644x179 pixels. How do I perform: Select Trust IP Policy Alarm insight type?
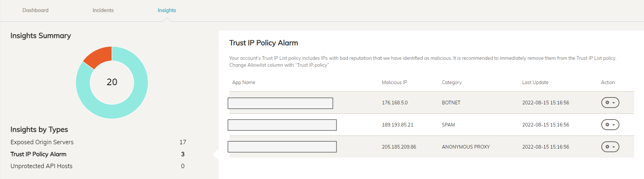(x=38, y=154)
